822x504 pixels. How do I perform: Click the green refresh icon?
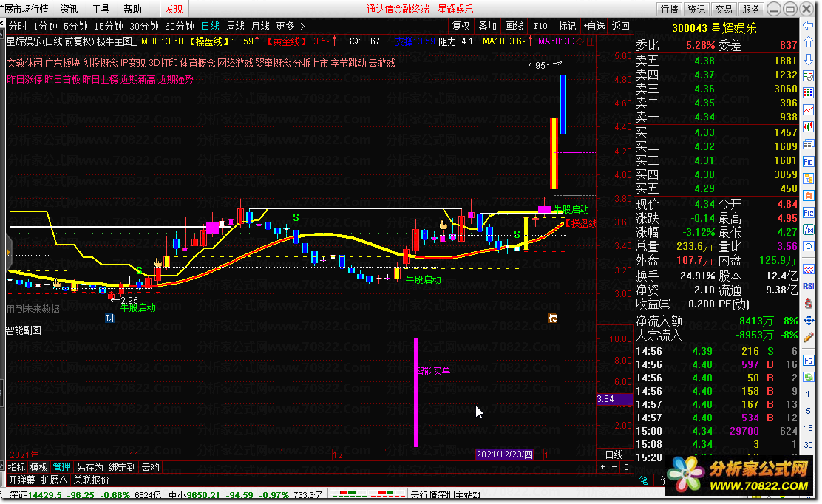[x=808, y=377]
